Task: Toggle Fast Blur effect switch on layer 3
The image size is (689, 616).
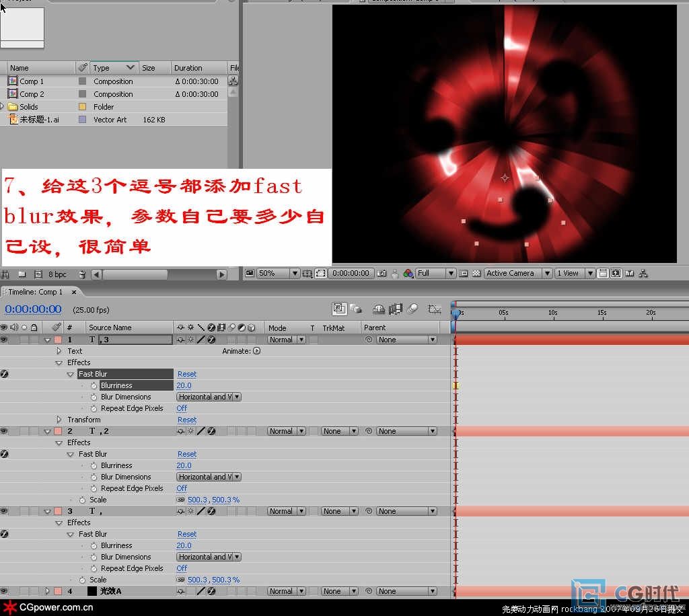Action: (x=4, y=534)
